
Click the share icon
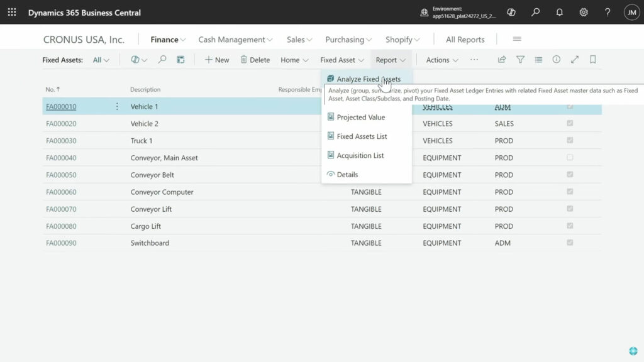point(502,60)
